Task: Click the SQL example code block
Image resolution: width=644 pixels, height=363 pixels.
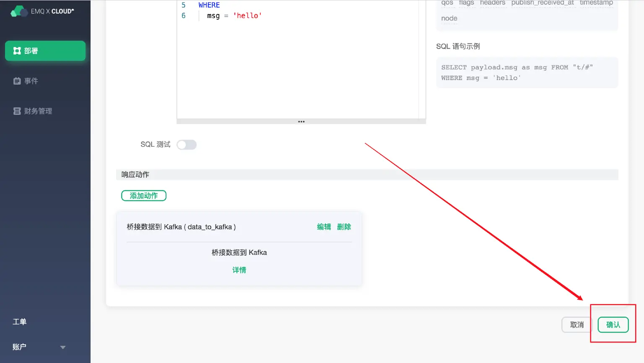Action: click(x=527, y=73)
